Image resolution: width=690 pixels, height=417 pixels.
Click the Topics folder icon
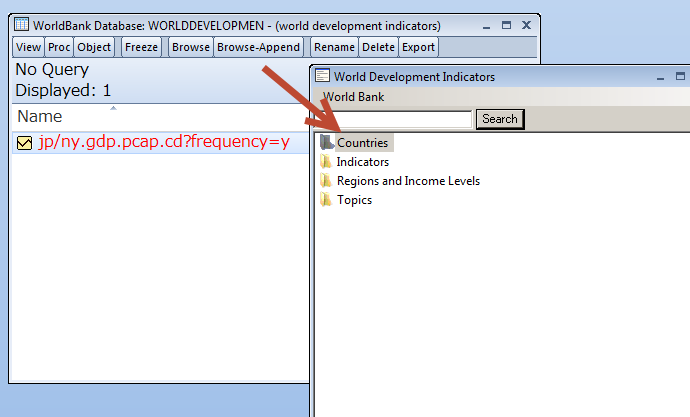(326, 199)
